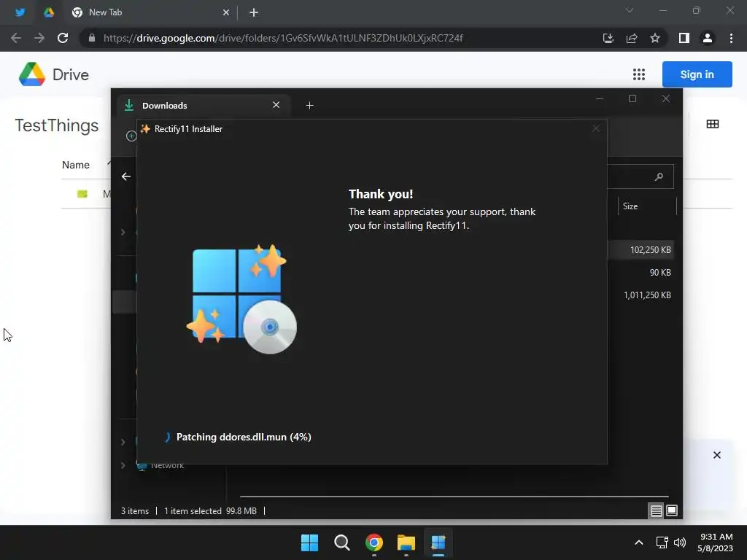Dismiss the Drive notification with X
Screen dimensions: 747x560
pos(717,455)
